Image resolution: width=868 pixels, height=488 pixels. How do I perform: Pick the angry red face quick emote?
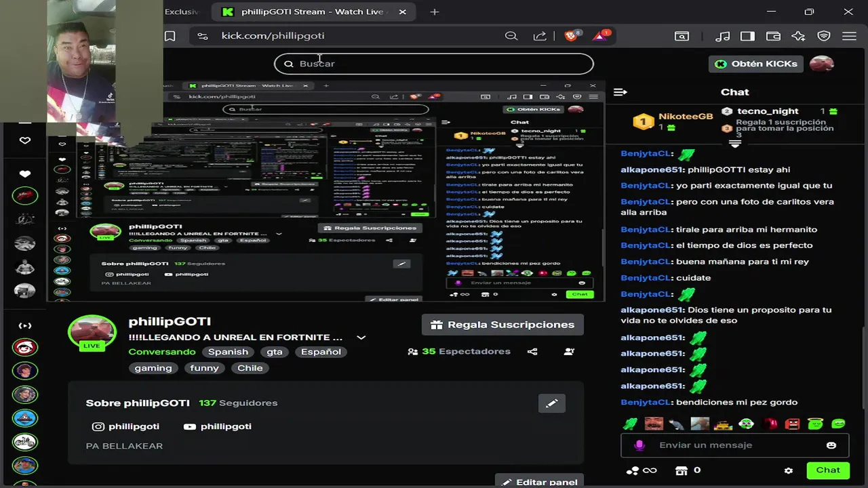coord(792,424)
